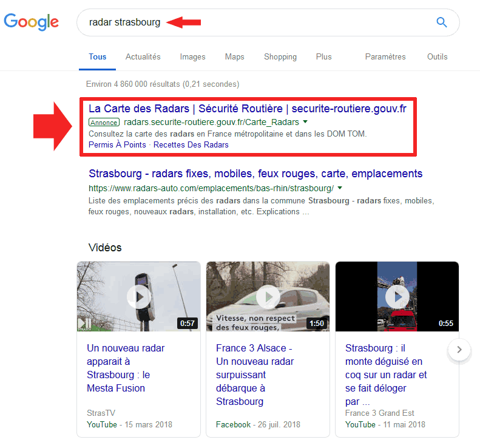Image resolution: width=480 pixels, height=448 pixels.
Task: Open La Carte des Radars ad result
Action: 248,109
